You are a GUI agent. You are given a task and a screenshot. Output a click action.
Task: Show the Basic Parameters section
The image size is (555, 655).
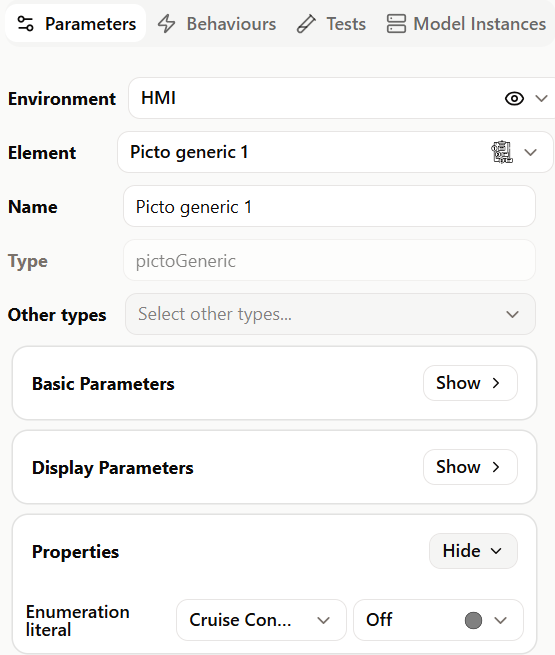click(470, 383)
